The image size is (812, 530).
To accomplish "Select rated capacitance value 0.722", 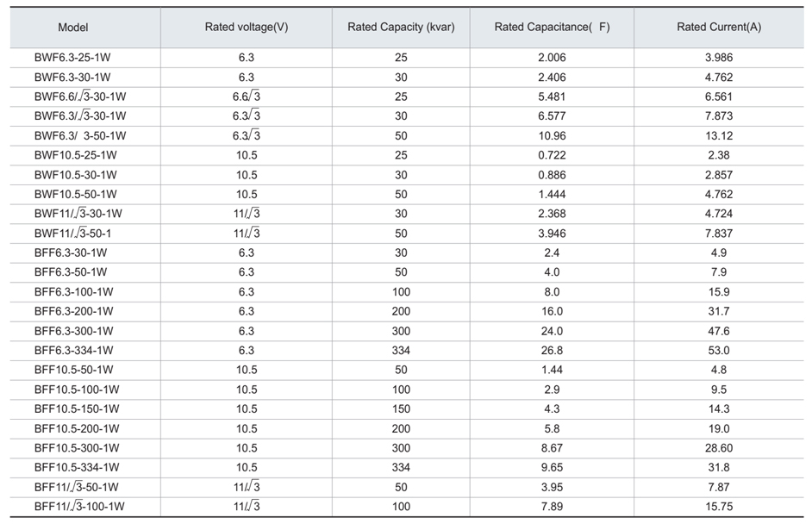I will [x=552, y=155].
